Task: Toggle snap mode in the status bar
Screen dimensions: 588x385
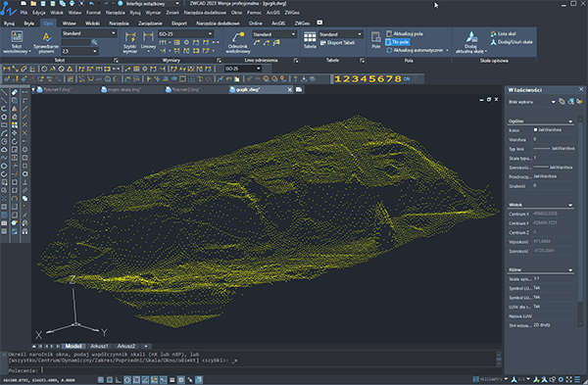Action: (101, 380)
